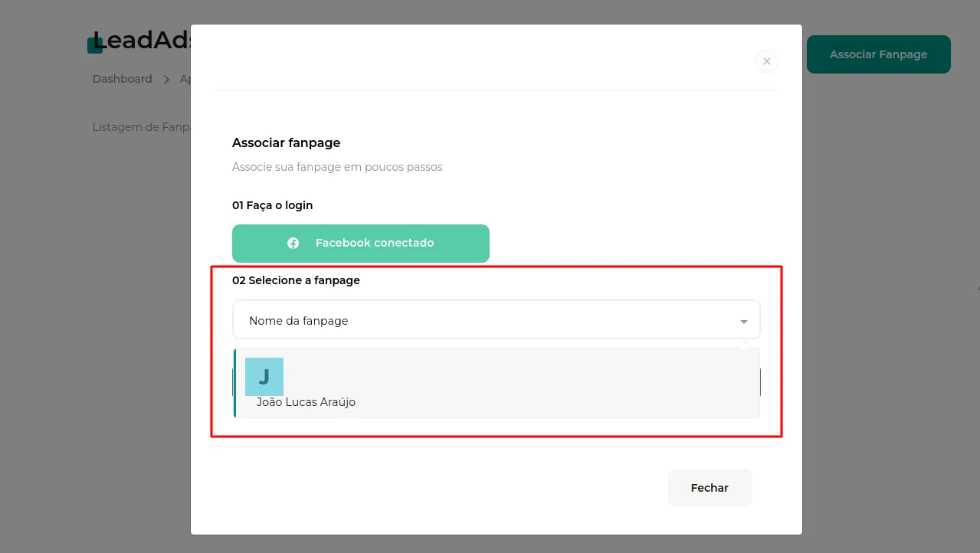Click the Facebook conectado button

click(361, 244)
